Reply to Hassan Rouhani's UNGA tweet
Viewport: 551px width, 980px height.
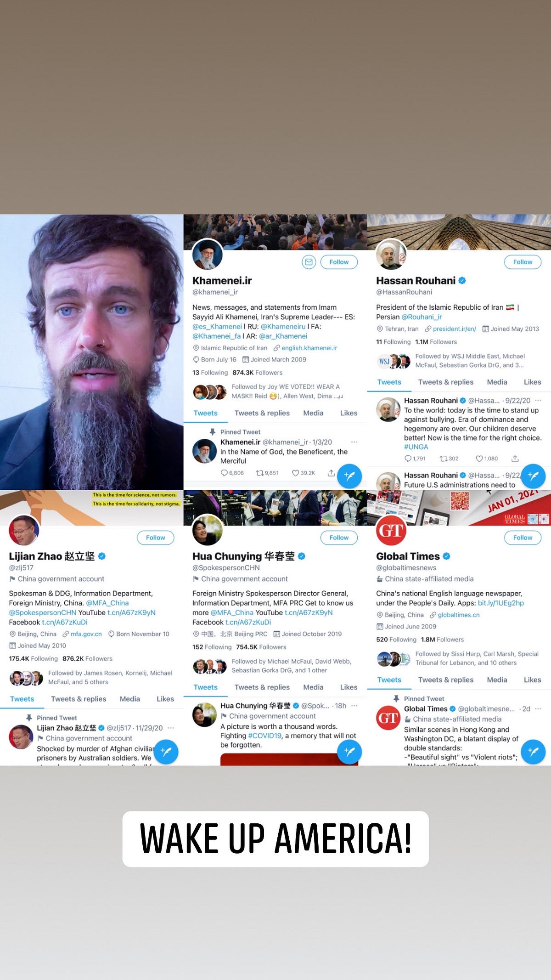coord(408,459)
